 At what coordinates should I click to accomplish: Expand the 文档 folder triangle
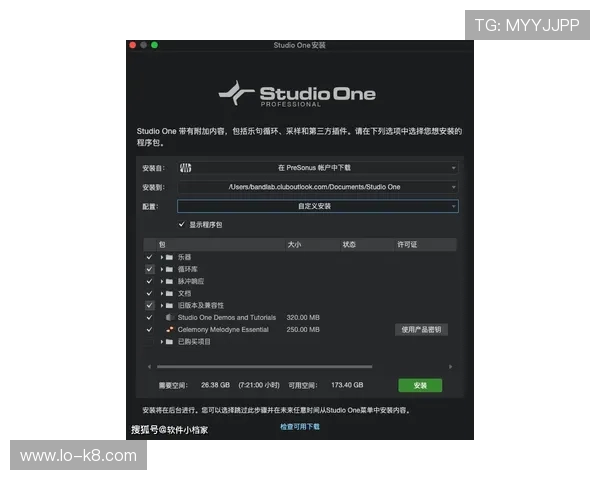click(x=162, y=294)
